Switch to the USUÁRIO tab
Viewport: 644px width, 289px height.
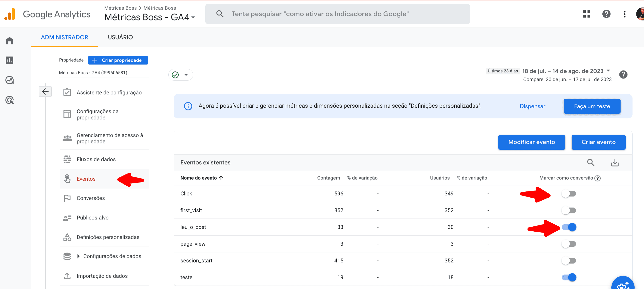click(x=120, y=37)
